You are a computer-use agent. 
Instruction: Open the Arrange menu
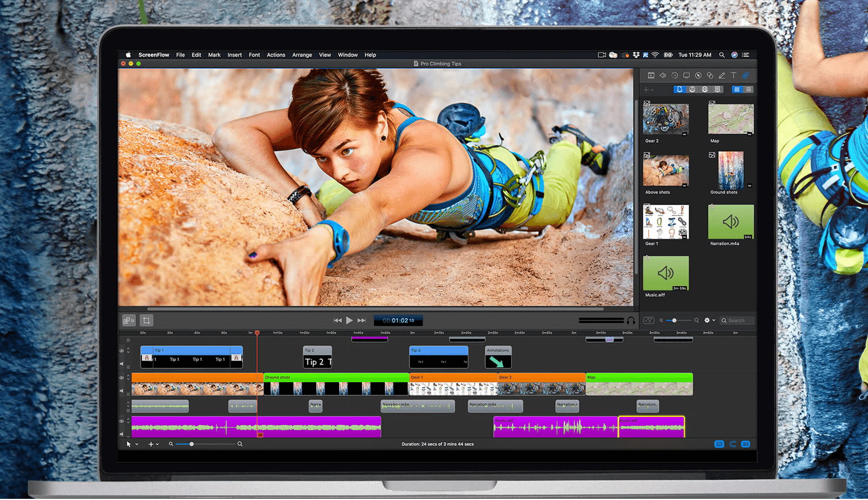pos(302,55)
